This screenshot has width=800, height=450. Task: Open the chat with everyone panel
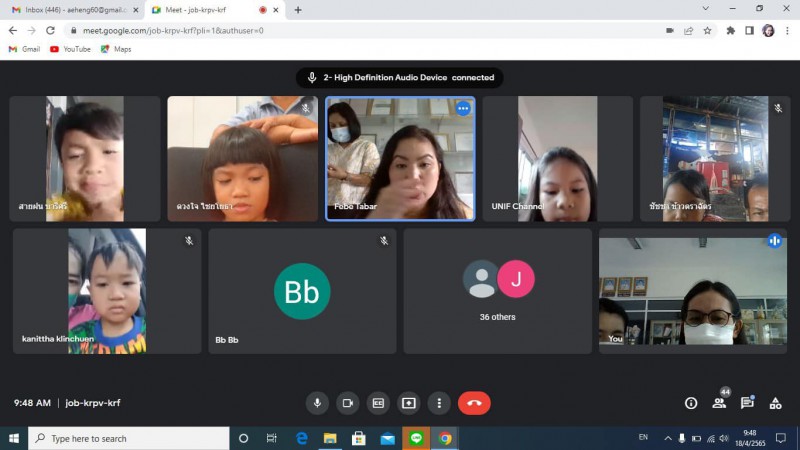tap(747, 403)
